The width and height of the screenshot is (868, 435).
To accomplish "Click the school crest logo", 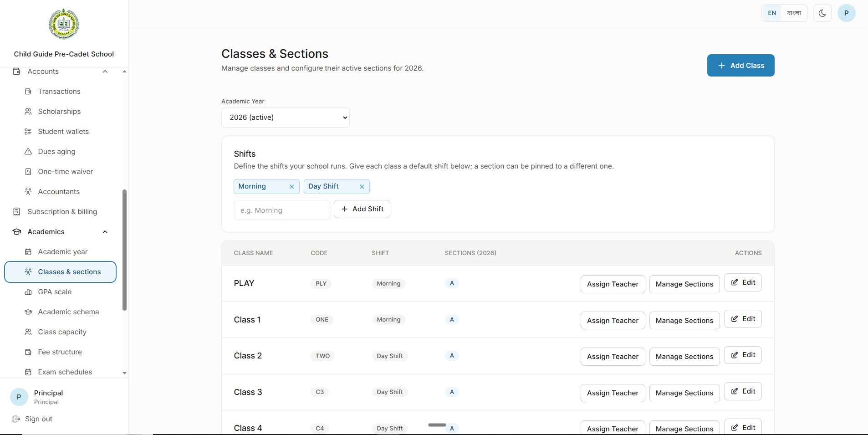I will (64, 24).
